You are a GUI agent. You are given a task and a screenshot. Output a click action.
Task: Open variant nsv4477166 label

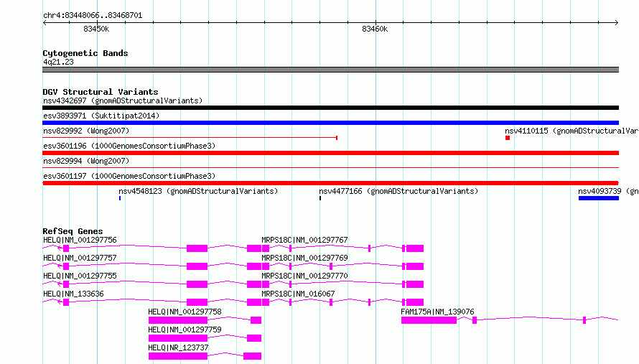398,191
